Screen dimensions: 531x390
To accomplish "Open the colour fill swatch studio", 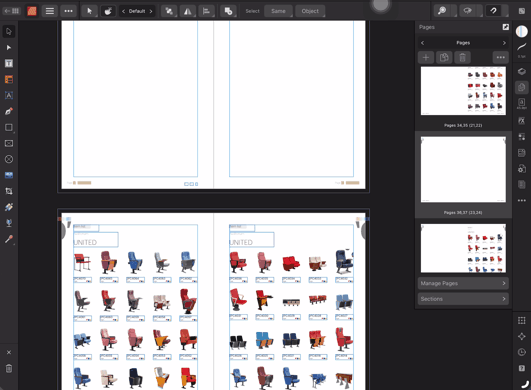I will pos(522,31).
